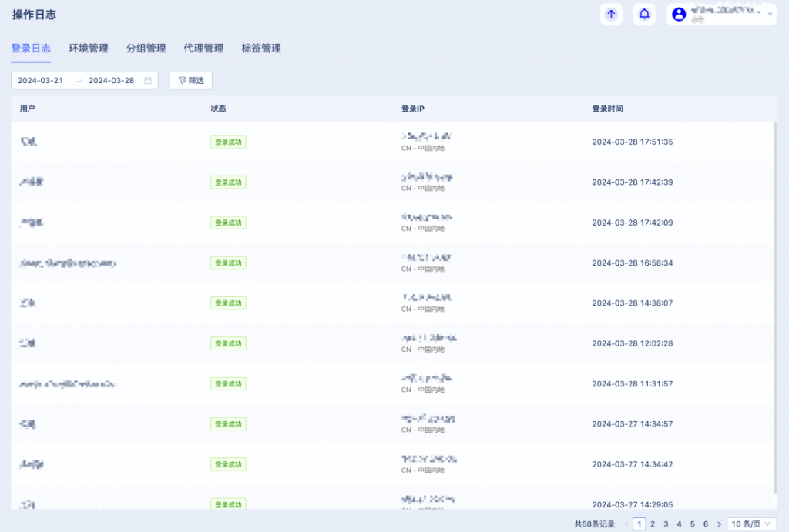Jump to page 2
This screenshot has height=532, width=789.
(653, 524)
